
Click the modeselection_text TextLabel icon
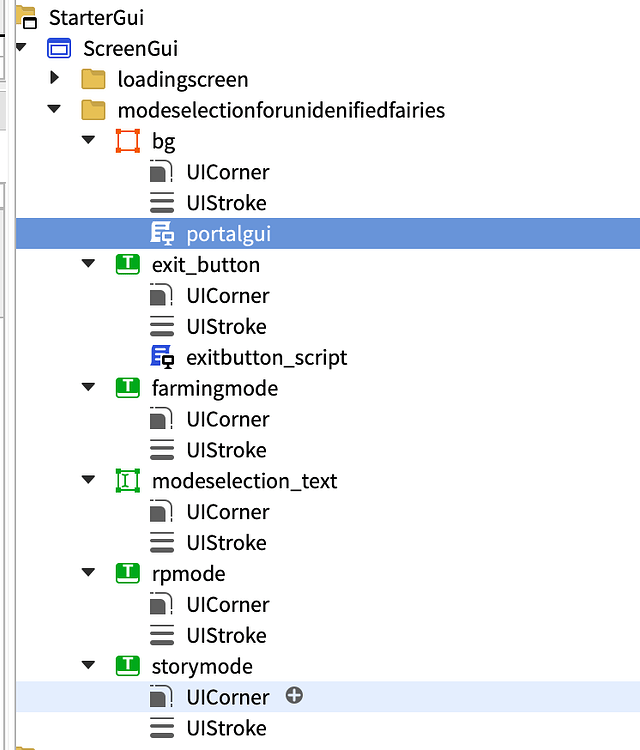click(x=128, y=481)
